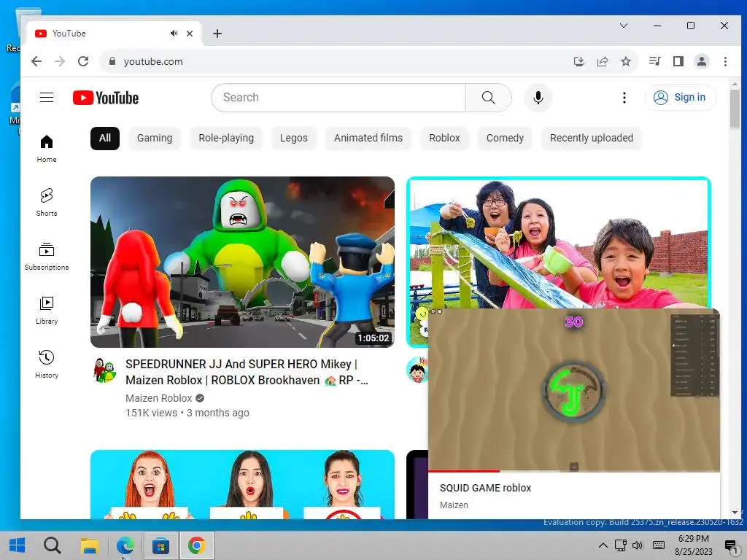747x560 pixels.
Task: Open the three surprised girls thumbnail
Action: (x=242, y=484)
